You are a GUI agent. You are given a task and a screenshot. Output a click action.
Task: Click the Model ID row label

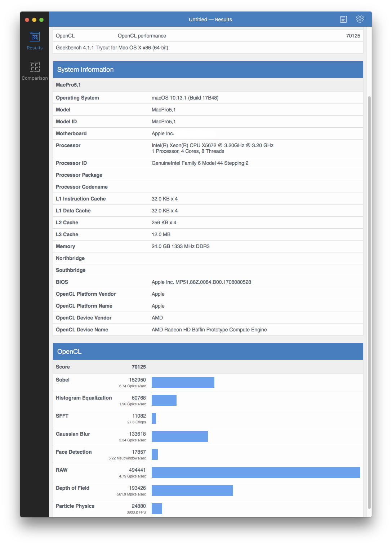66,122
